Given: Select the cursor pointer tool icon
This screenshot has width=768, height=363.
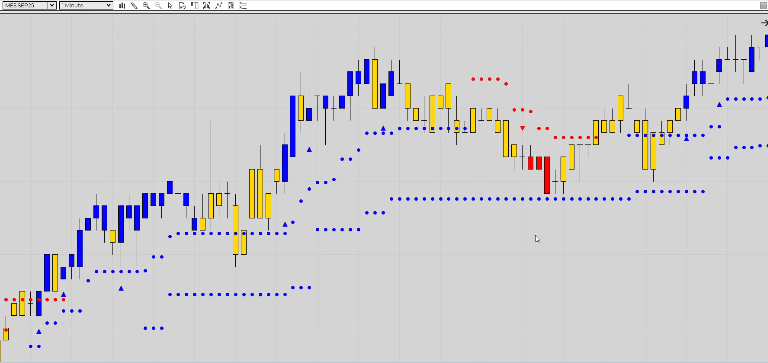Looking at the screenshot, I should (170, 5).
